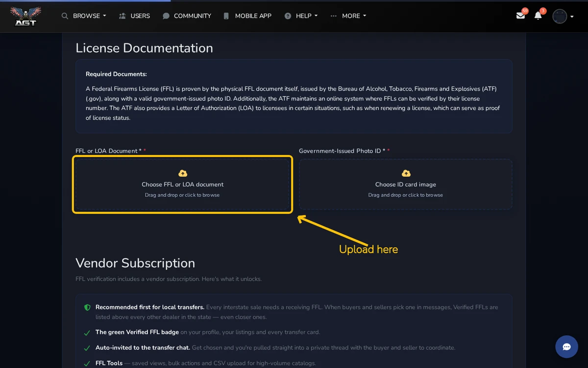Open the notifications bell icon
Screen dimensions: 588x368
click(x=538, y=16)
